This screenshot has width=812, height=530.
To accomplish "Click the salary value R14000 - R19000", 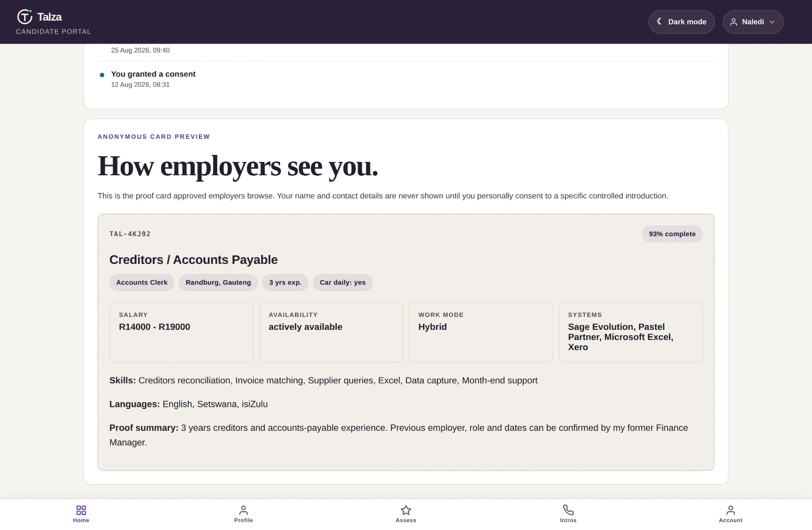I will click(155, 327).
